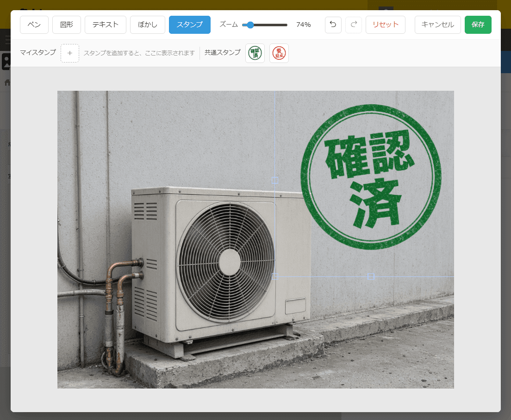The width and height of the screenshot is (511, 420).
Task: Select the スタンプ tool tab
Action: click(x=190, y=25)
